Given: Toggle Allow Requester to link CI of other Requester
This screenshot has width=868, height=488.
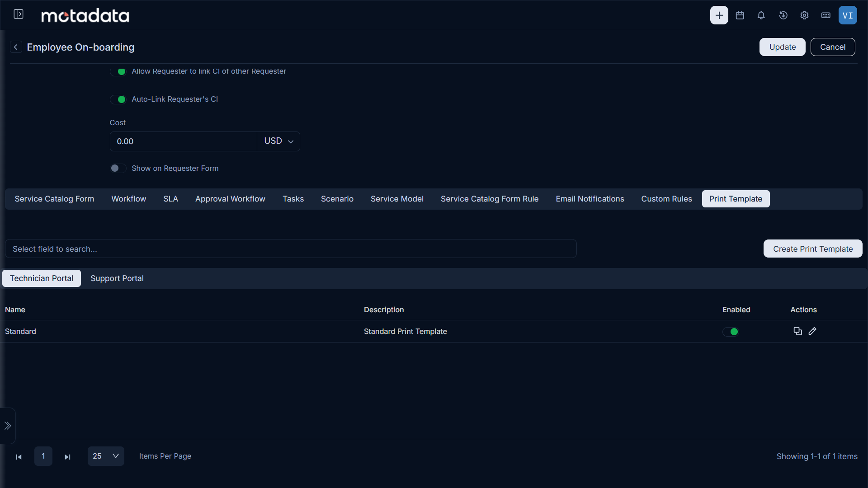Looking at the screenshot, I should (118, 71).
